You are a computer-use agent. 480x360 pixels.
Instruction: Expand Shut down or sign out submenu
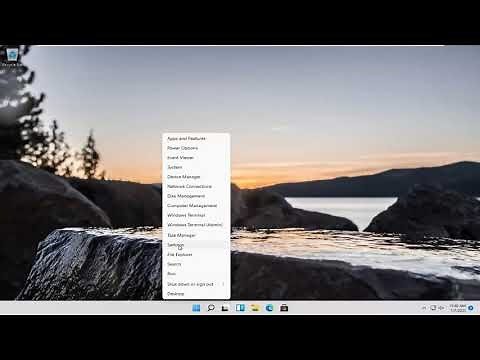pos(196,284)
